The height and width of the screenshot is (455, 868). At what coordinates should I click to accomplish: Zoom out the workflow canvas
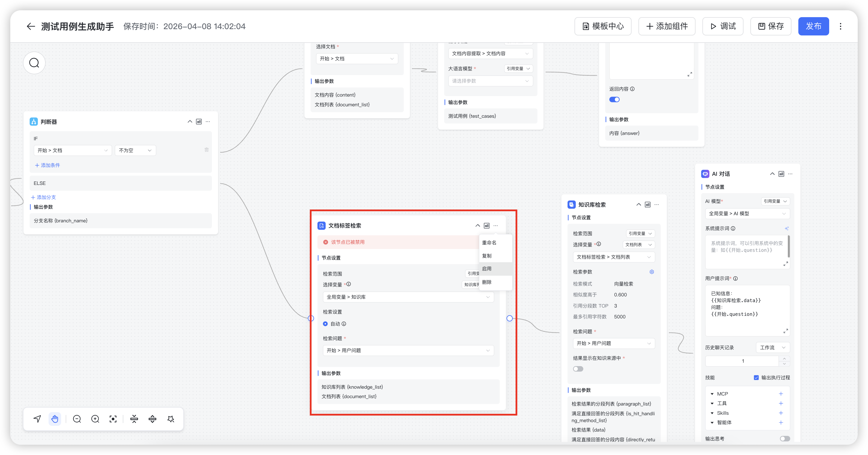point(77,419)
